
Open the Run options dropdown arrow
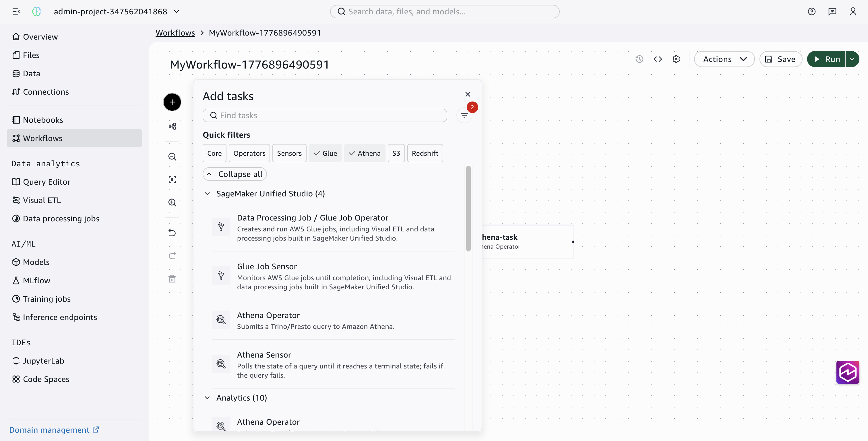click(x=852, y=59)
